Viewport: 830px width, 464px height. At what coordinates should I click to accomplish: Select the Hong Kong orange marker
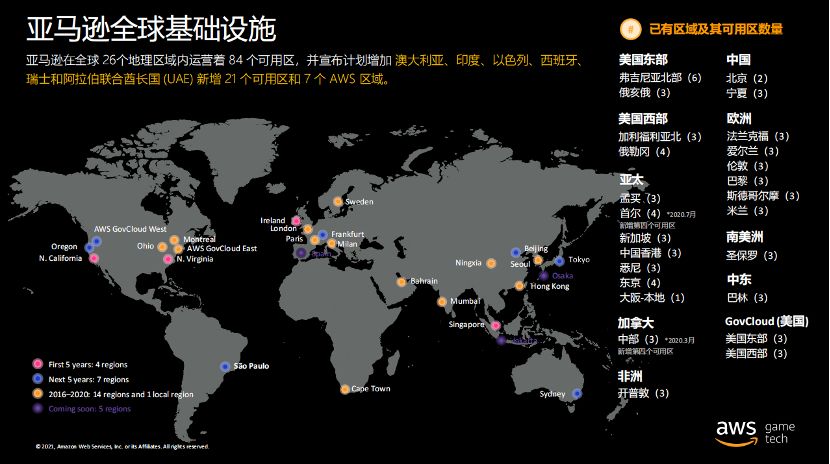(519, 286)
